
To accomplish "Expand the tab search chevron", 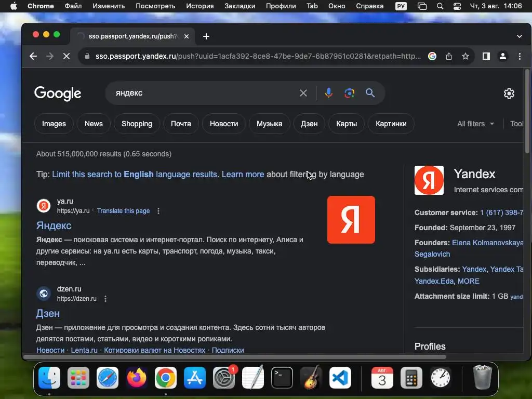I will pos(519,36).
